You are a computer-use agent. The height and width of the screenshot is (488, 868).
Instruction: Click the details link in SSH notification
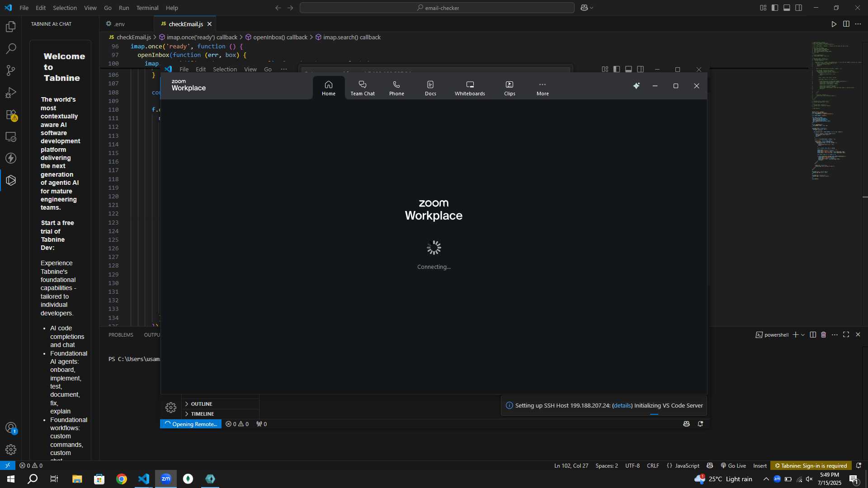coord(622,406)
